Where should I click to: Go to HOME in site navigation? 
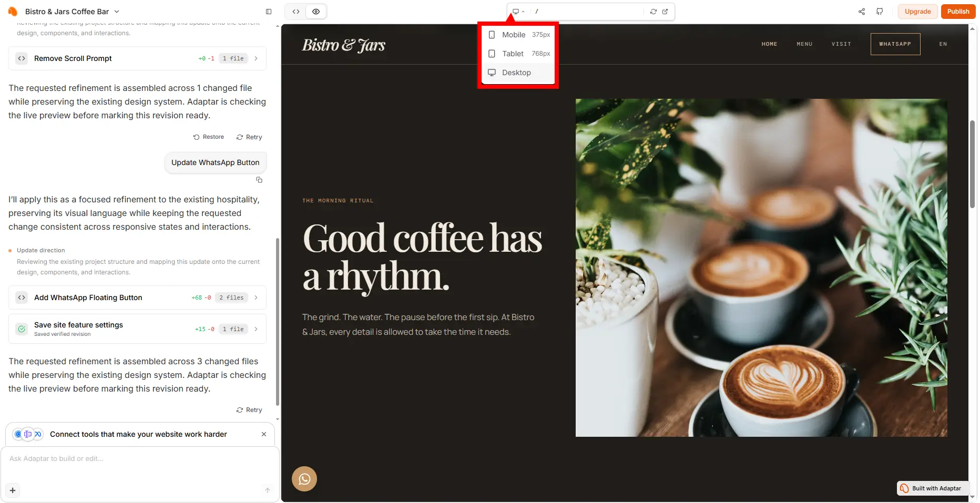coord(769,44)
